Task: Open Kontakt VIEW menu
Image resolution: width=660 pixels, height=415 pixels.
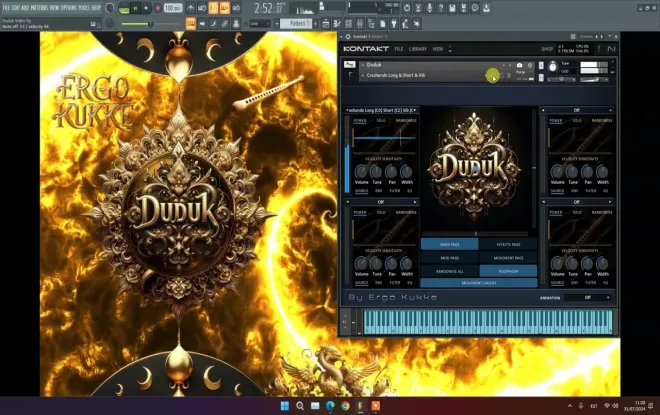Action: click(x=437, y=49)
